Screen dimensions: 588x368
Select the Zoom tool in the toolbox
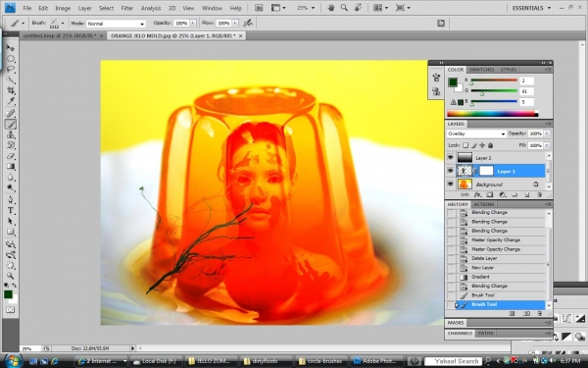tap(11, 276)
